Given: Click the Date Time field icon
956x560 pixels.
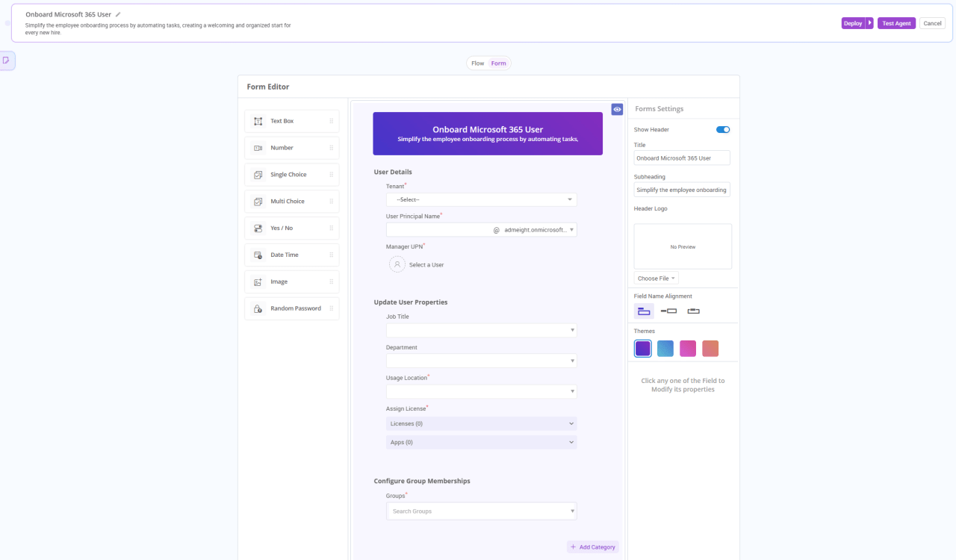Looking at the screenshot, I should (258, 255).
